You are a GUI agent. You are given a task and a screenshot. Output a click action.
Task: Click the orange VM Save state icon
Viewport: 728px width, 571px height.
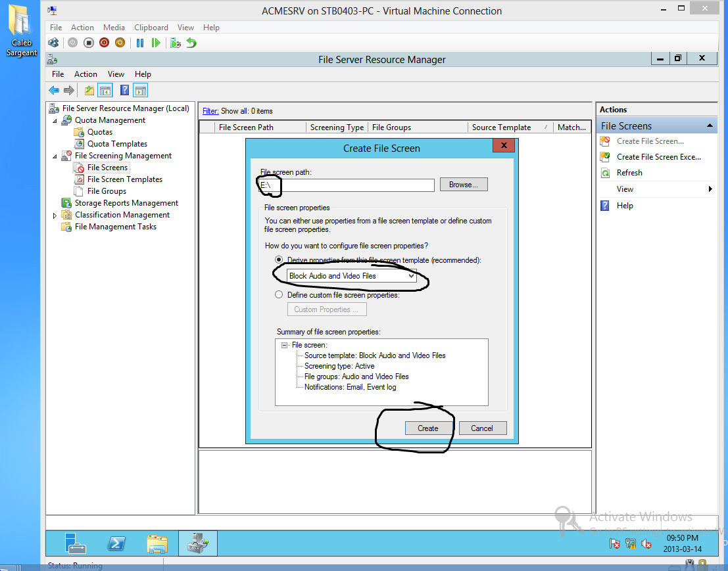tap(120, 43)
